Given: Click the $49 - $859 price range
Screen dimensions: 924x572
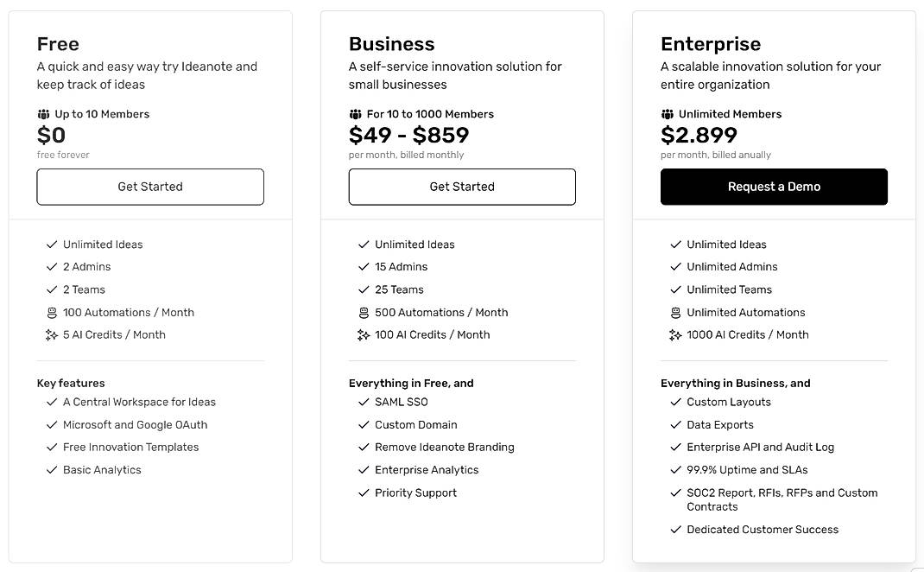Looking at the screenshot, I should (x=408, y=135).
